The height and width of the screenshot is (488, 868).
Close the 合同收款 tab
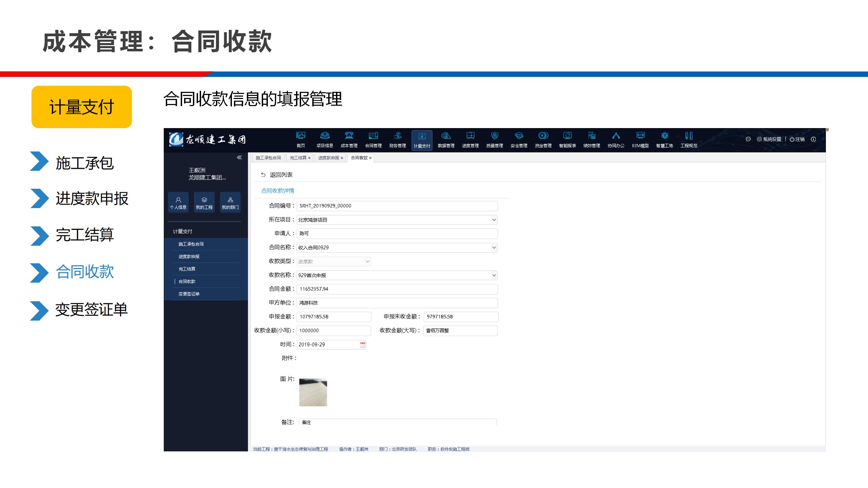(370, 158)
